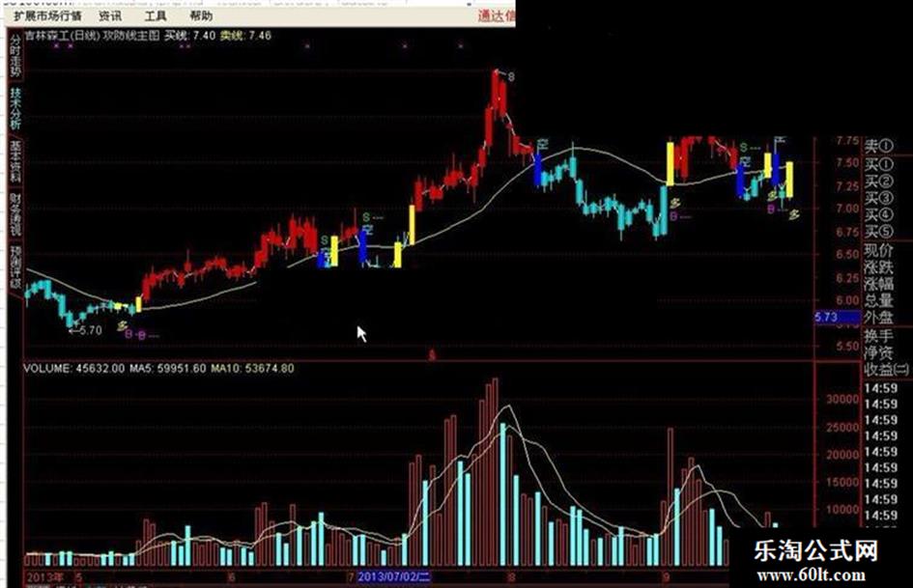
Task: Click the 6.00 price axis label
Action: click(x=848, y=300)
